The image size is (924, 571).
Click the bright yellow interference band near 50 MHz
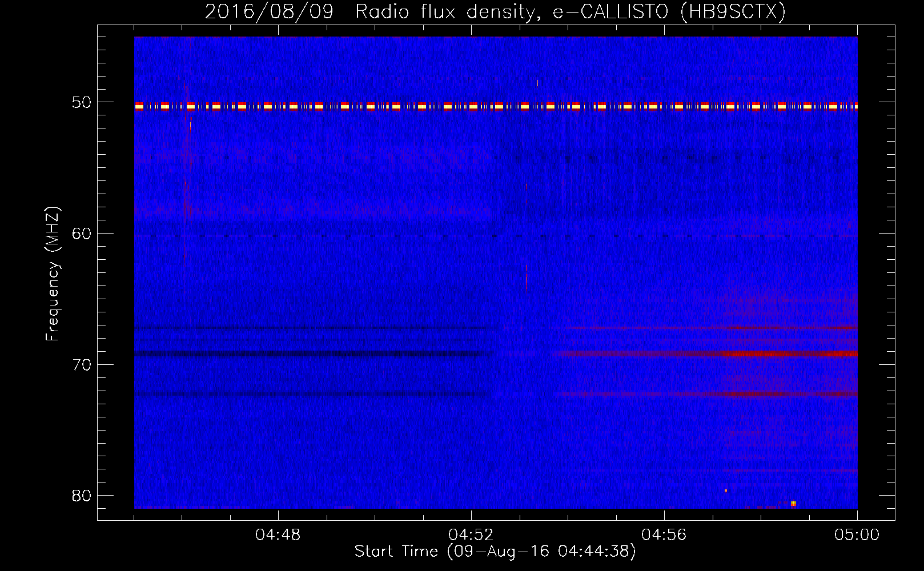click(x=496, y=106)
